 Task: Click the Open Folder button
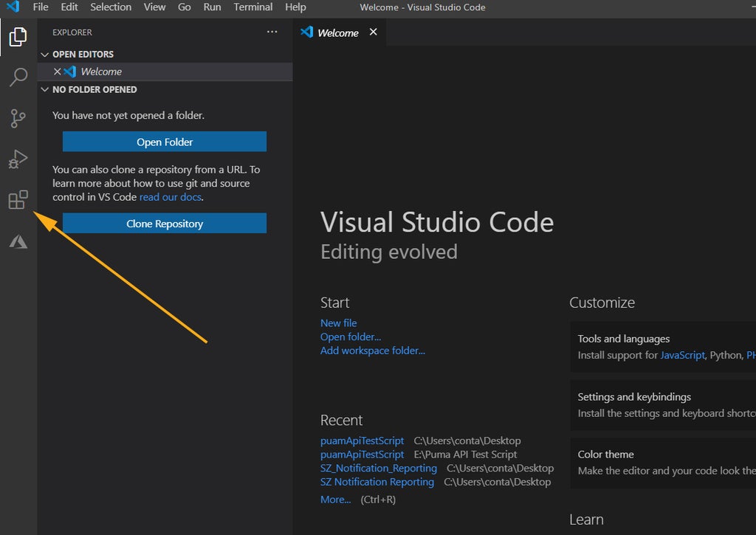click(x=165, y=142)
